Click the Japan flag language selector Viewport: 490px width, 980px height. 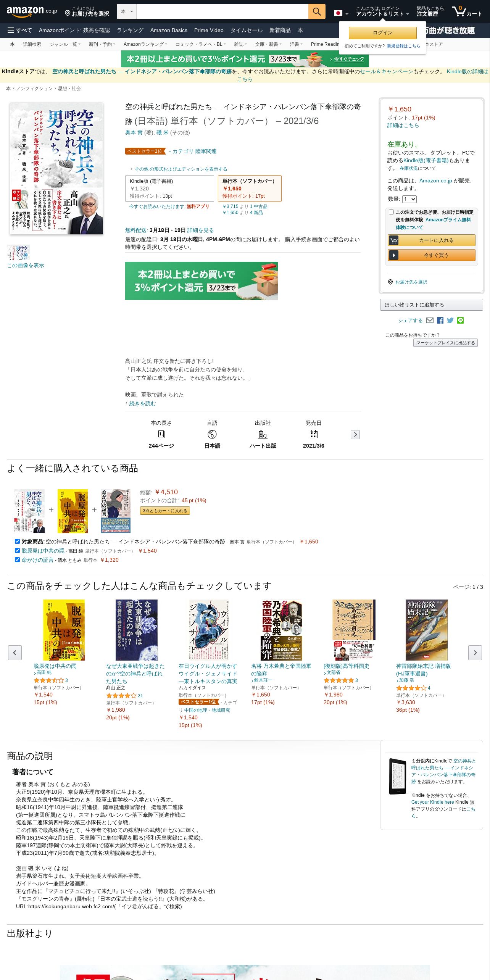coord(341,13)
